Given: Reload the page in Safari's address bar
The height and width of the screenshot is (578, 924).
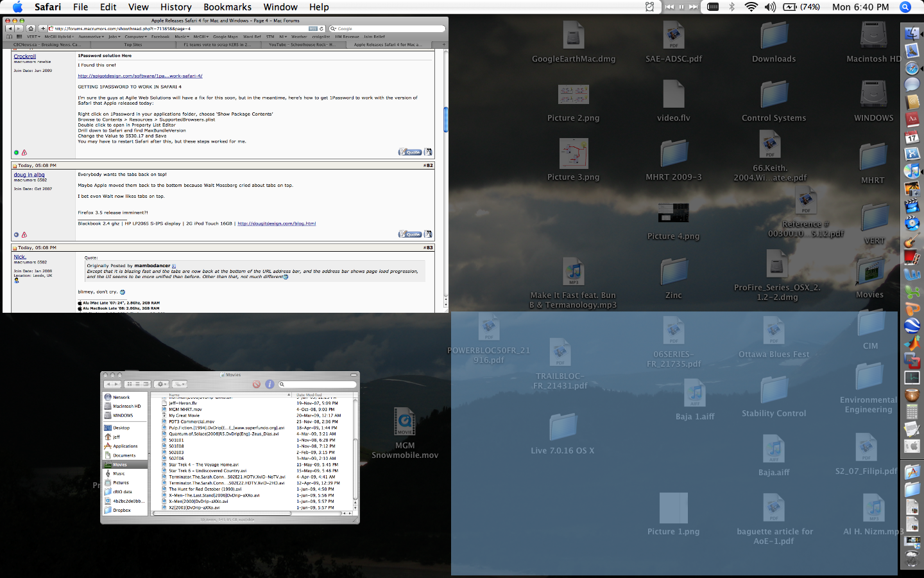Looking at the screenshot, I should [321, 28].
